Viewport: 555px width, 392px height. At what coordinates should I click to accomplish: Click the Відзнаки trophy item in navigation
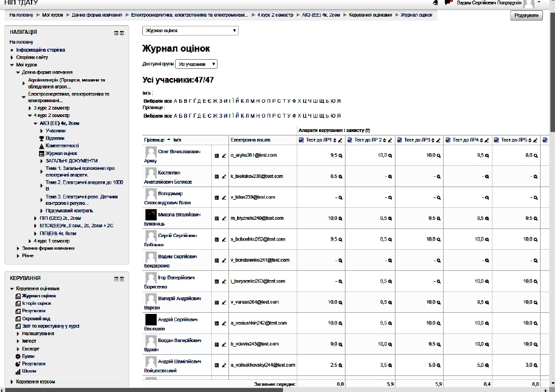[x=55, y=138]
